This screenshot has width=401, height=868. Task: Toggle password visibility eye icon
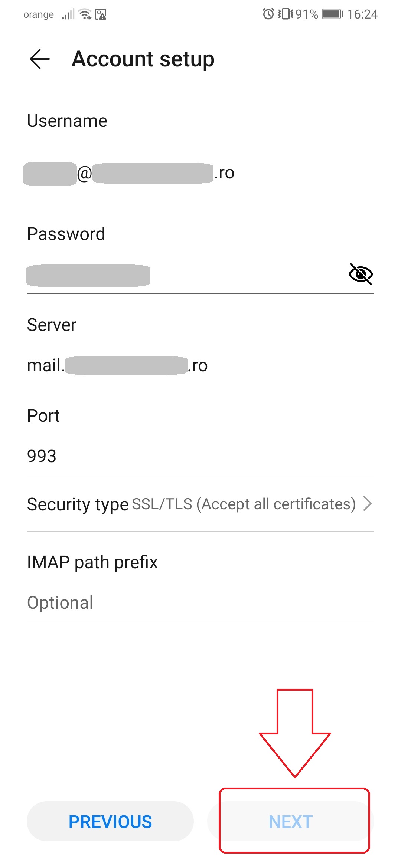tap(361, 274)
